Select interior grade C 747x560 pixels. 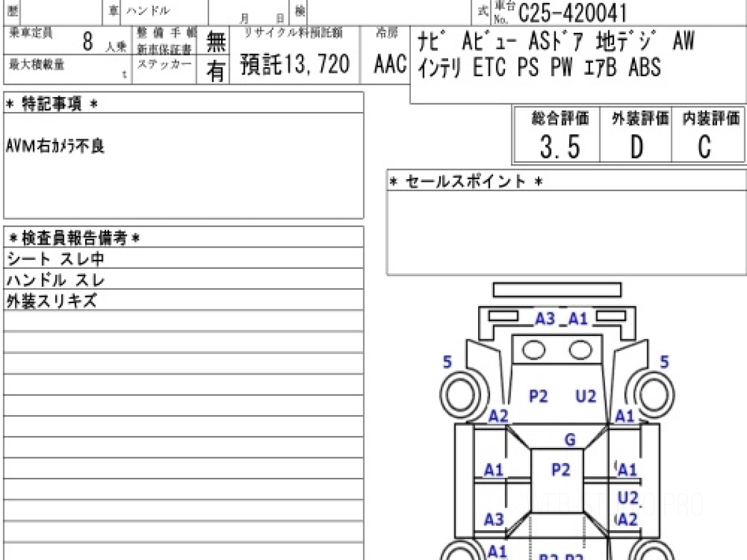tap(704, 147)
